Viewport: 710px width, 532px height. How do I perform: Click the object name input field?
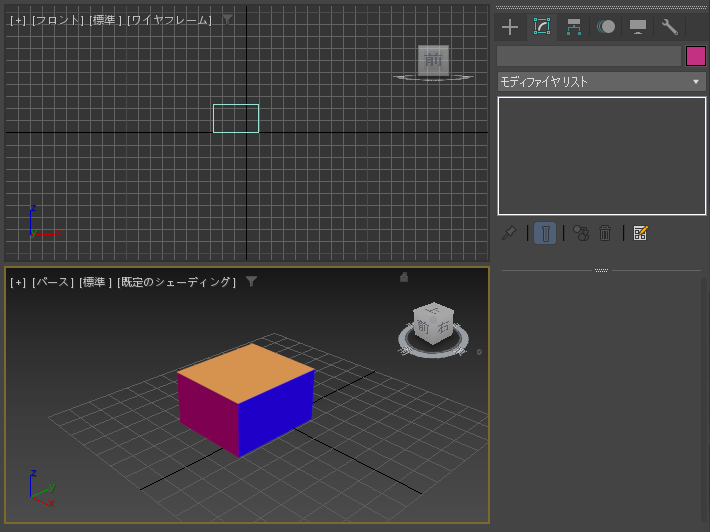click(x=589, y=56)
